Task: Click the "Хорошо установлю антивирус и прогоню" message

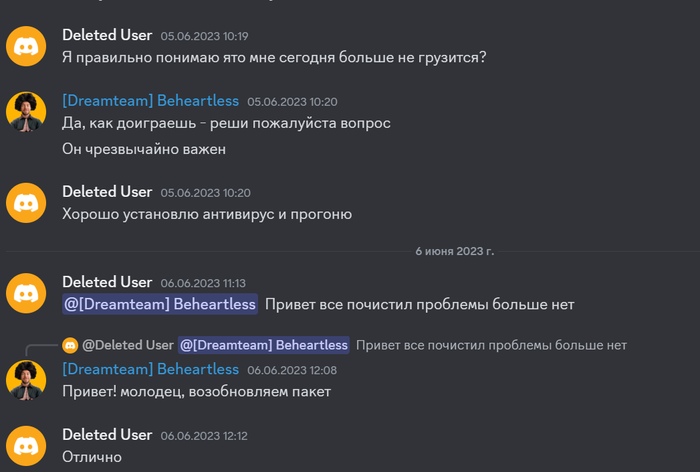Action: pos(207,213)
